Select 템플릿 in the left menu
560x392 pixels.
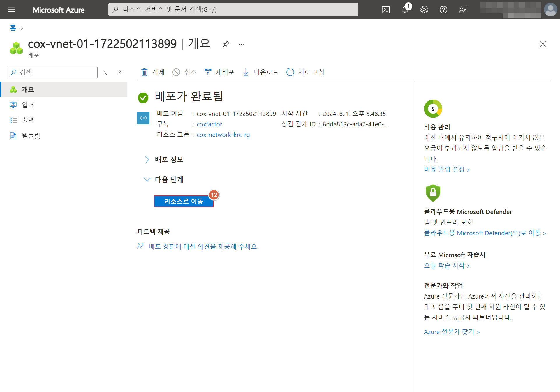point(31,135)
